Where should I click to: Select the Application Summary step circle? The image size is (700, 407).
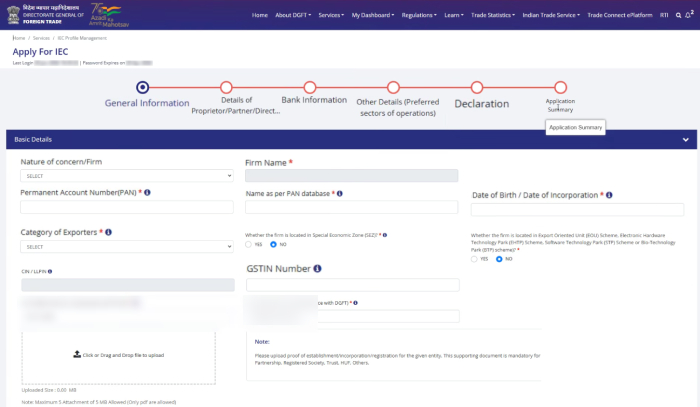click(561, 87)
